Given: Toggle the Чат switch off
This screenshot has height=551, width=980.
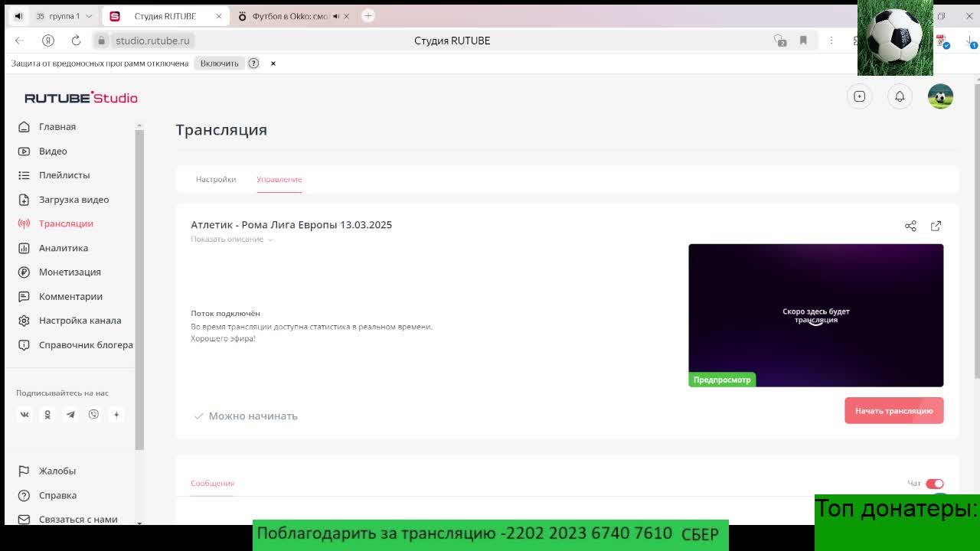Looking at the screenshot, I should point(935,484).
